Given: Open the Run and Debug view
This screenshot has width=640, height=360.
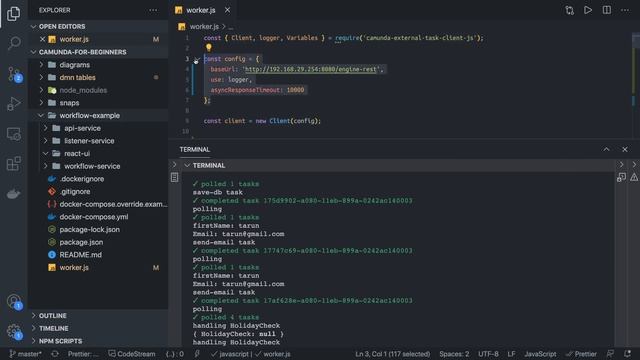Looking at the screenshot, I should (13, 104).
